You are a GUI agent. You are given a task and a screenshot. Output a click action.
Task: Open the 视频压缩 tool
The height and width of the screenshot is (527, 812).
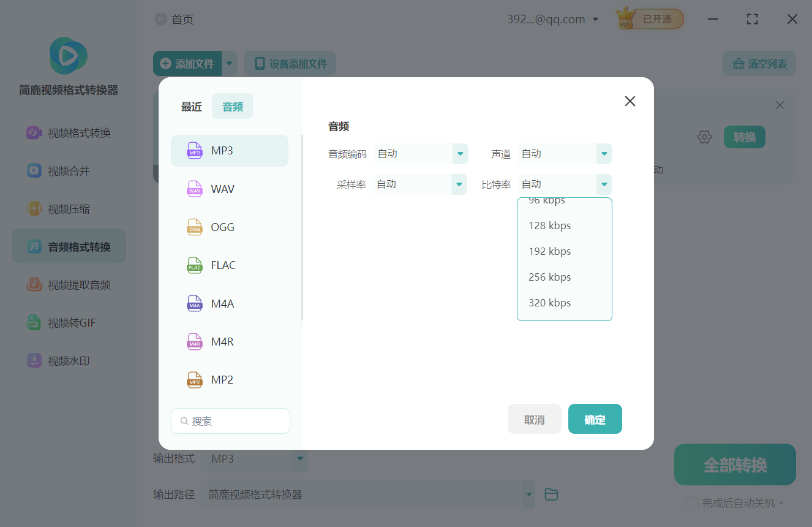[69, 208]
